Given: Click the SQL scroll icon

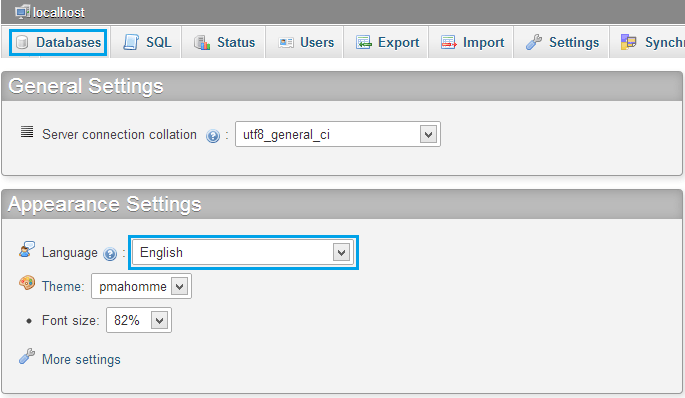Looking at the screenshot, I should pos(131,42).
